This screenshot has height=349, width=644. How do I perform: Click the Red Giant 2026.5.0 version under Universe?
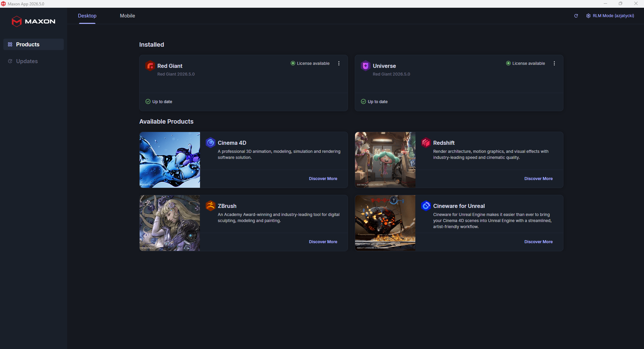point(391,74)
